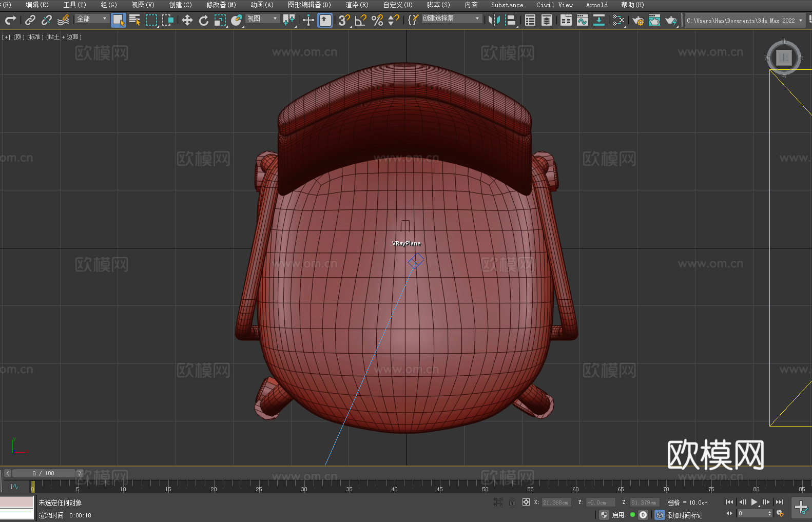This screenshot has width=812, height=522.
Task: Activate Select and Rotate tool
Action: click(204, 20)
